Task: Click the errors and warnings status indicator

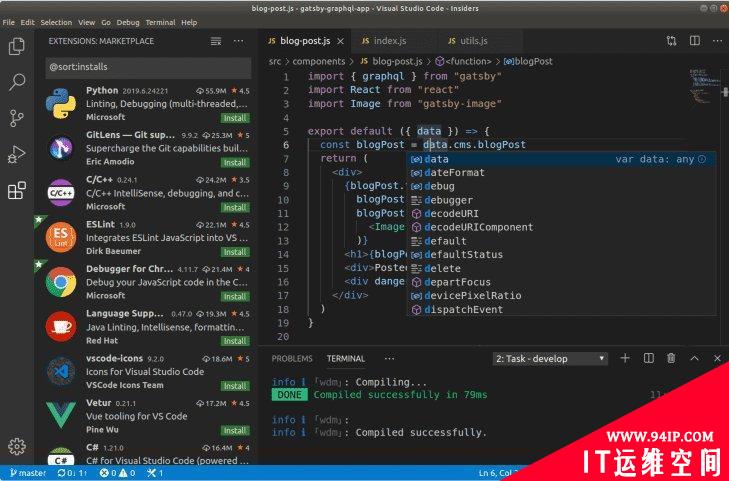Action: 118,473
